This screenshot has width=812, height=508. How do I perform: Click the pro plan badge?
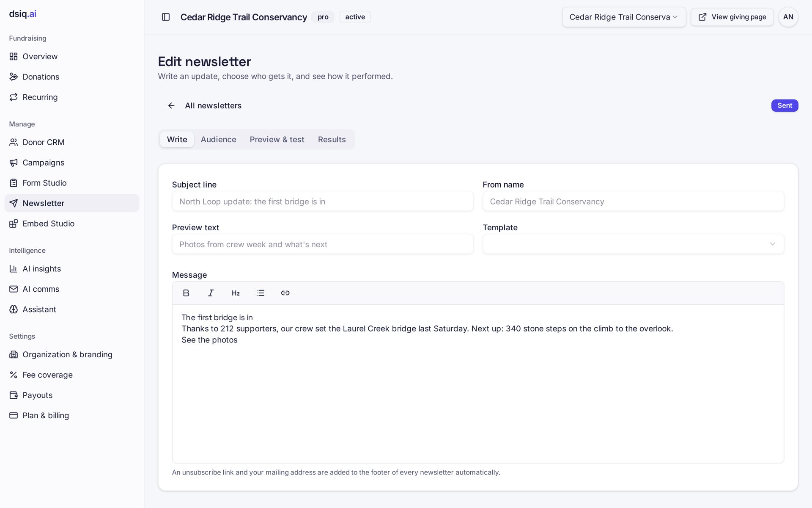pos(323,17)
